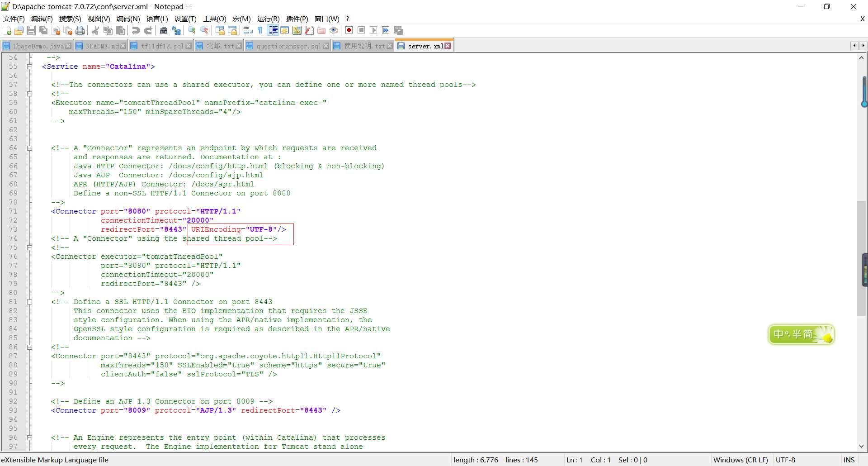
Task: Synchronize horizontal scrolling
Action: point(232,30)
